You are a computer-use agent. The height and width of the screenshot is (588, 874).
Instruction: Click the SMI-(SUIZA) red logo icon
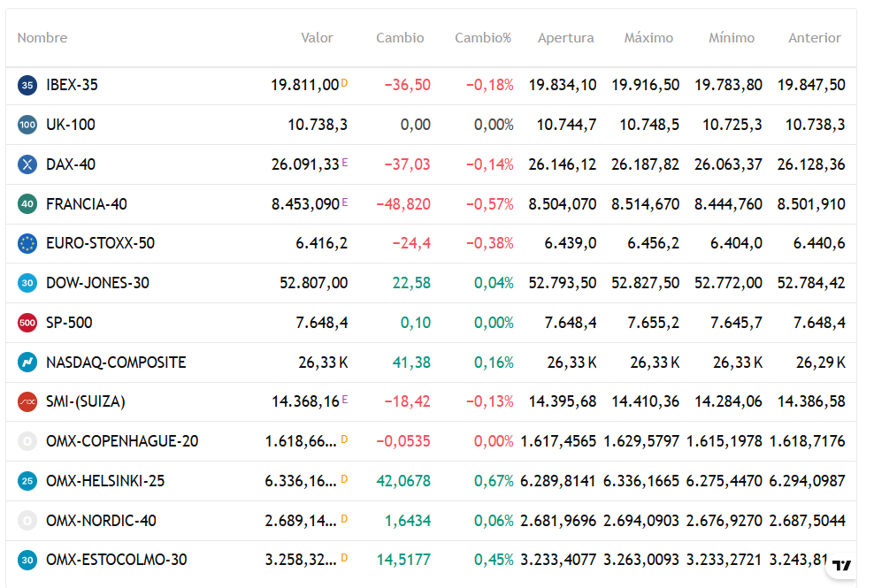(27, 401)
